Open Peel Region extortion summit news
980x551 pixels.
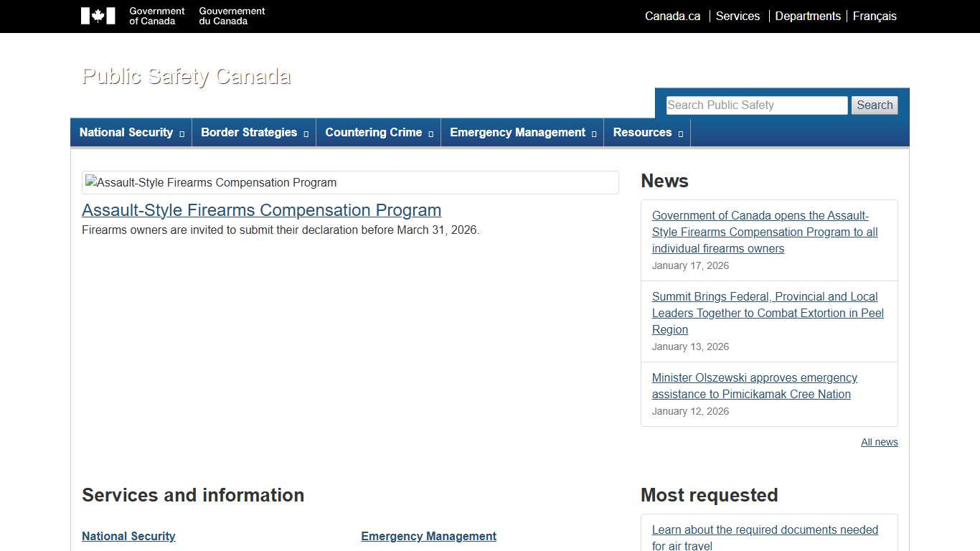767,313
